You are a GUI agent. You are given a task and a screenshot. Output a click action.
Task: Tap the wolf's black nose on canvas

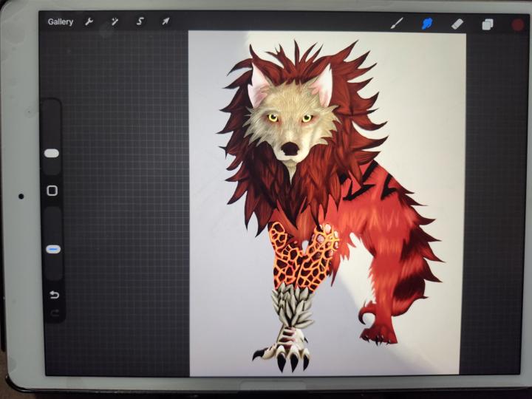pos(290,149)
